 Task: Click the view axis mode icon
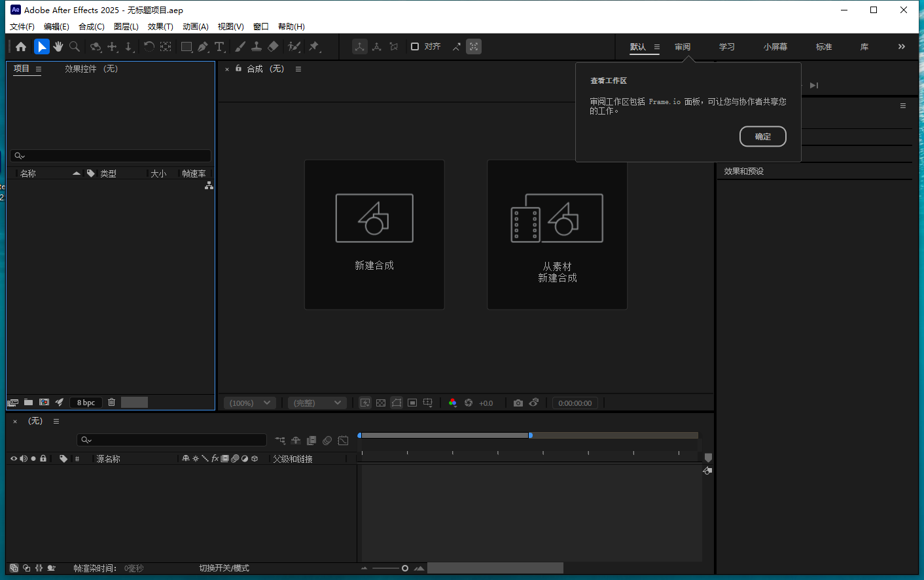click(x=394, y=46)
